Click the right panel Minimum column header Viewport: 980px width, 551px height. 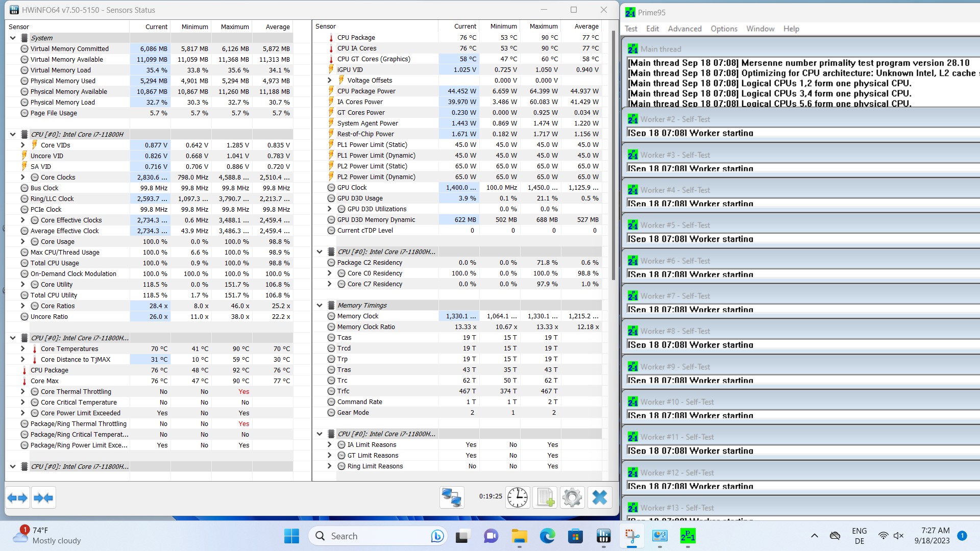point(500,26)
